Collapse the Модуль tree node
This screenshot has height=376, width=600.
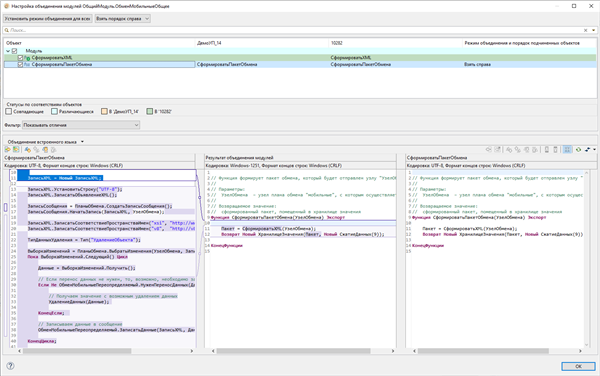pos(8,51)
